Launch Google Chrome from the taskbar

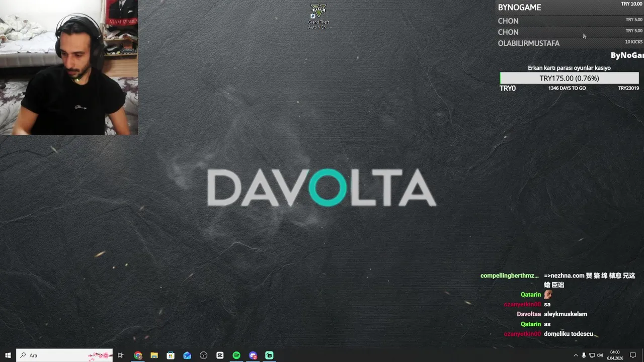[138, 355]
